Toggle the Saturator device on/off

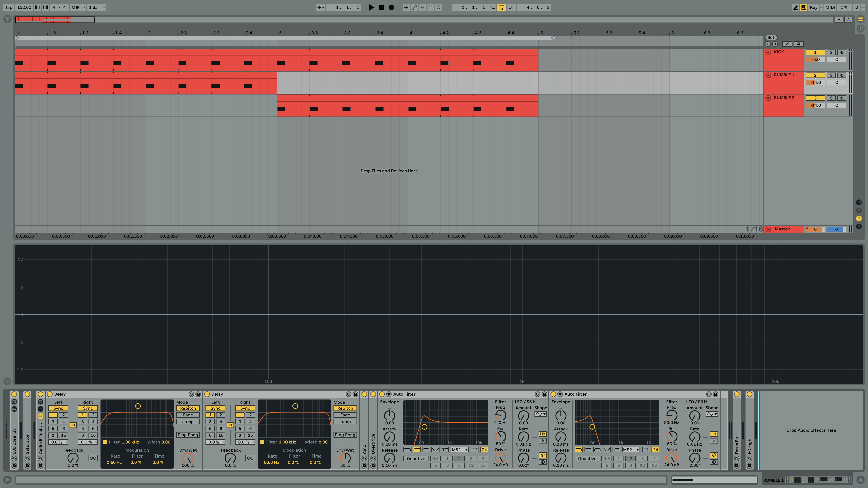pyautogui.click(x=27, y=394)
